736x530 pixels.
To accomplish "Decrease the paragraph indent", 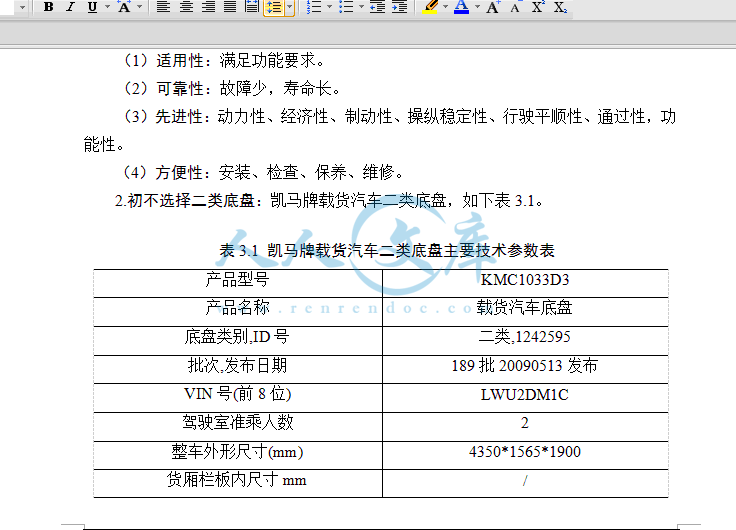I will tap(377, 7).
